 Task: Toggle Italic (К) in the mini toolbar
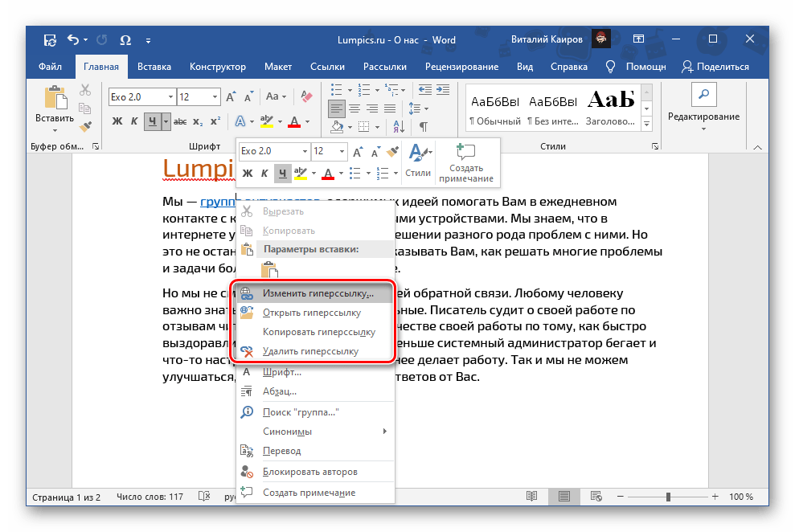(264, 173)
